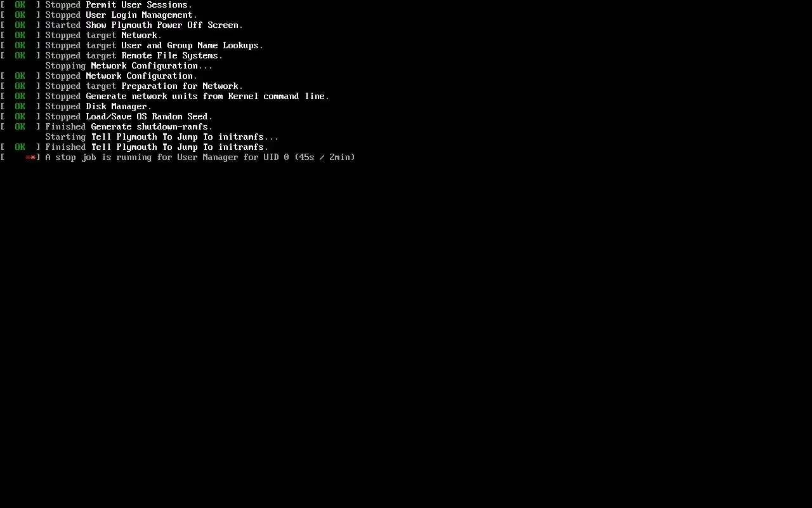Click 'Finished Tell Plymouth To Jump To initramfs.'
Image resolution: width=812 pixels, height=508 pixels.
(x=157, y=147)
